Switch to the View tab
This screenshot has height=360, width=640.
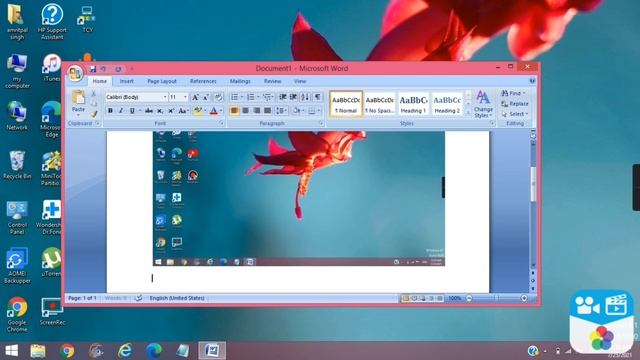300,82
